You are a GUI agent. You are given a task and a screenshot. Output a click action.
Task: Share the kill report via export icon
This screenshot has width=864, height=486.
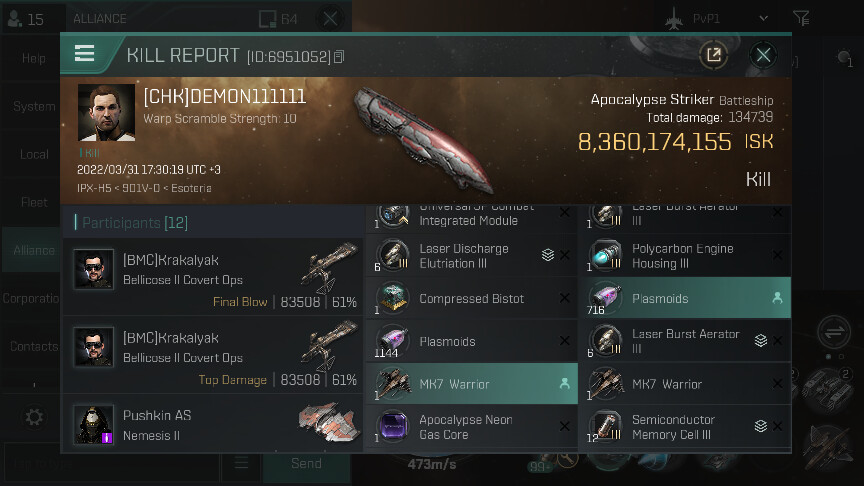tap(714, 55)
